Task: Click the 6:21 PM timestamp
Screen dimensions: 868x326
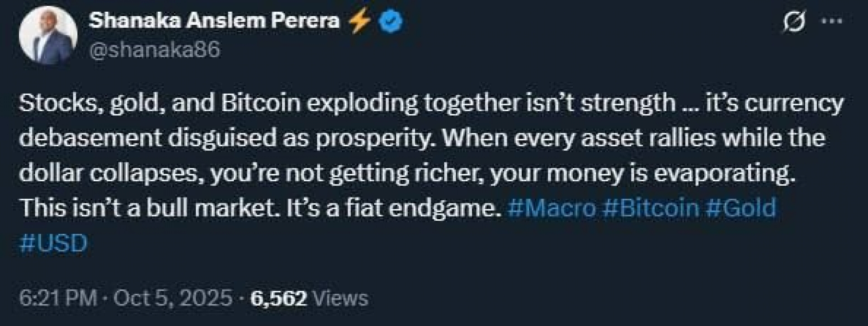Action: (58, 298)
